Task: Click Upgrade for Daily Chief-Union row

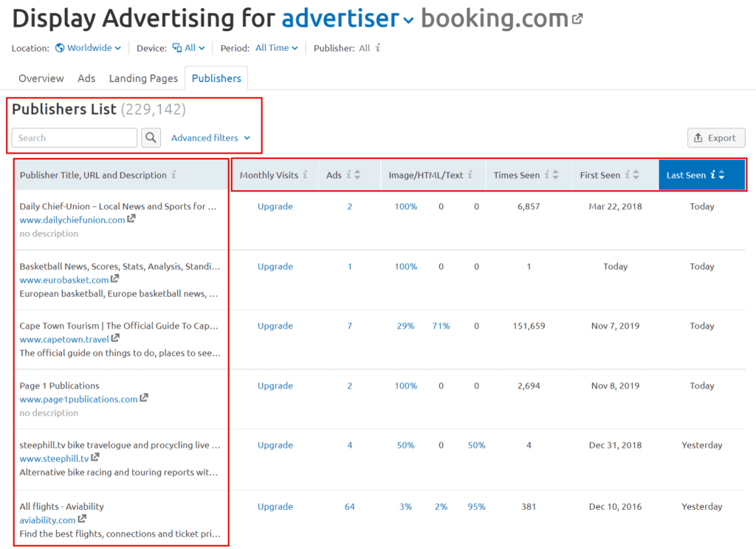Action: 275,206
